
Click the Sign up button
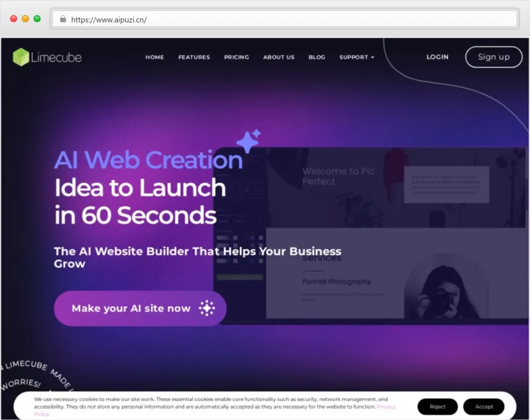click(x=494, y=57)
